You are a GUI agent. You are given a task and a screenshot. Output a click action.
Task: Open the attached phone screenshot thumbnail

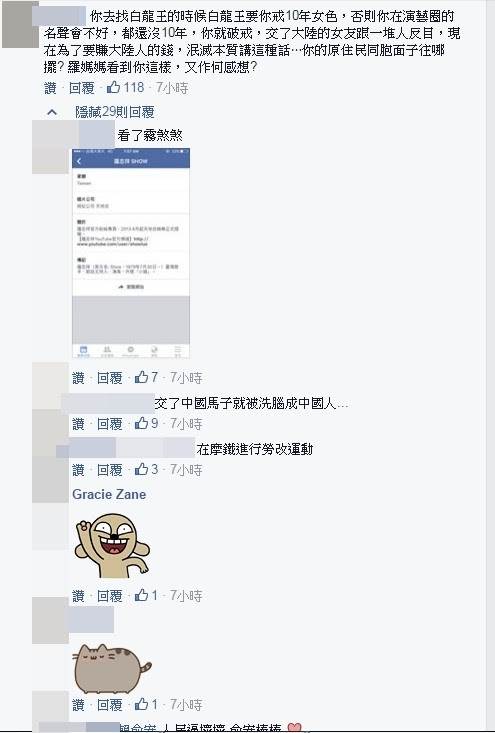[131, 253]
